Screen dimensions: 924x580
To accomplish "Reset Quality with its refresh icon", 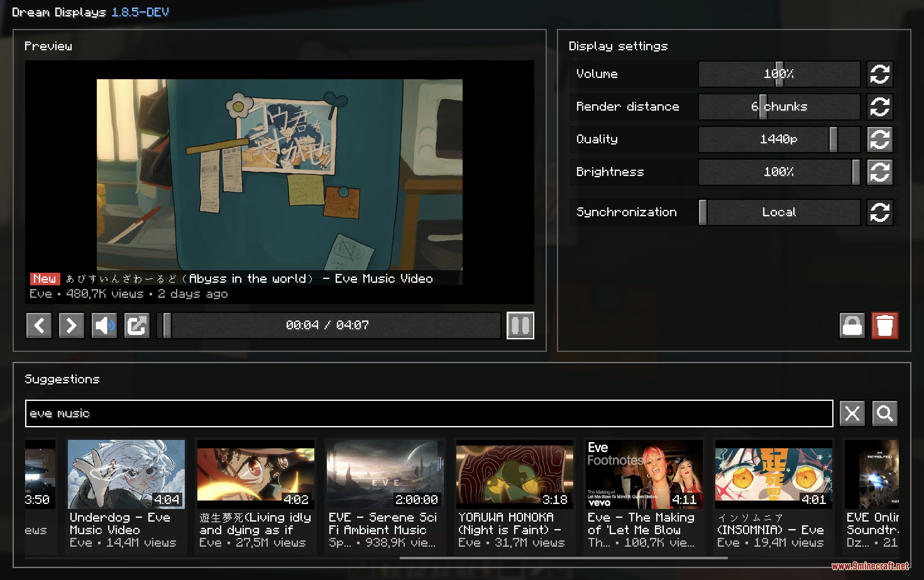I will (880, 139).
